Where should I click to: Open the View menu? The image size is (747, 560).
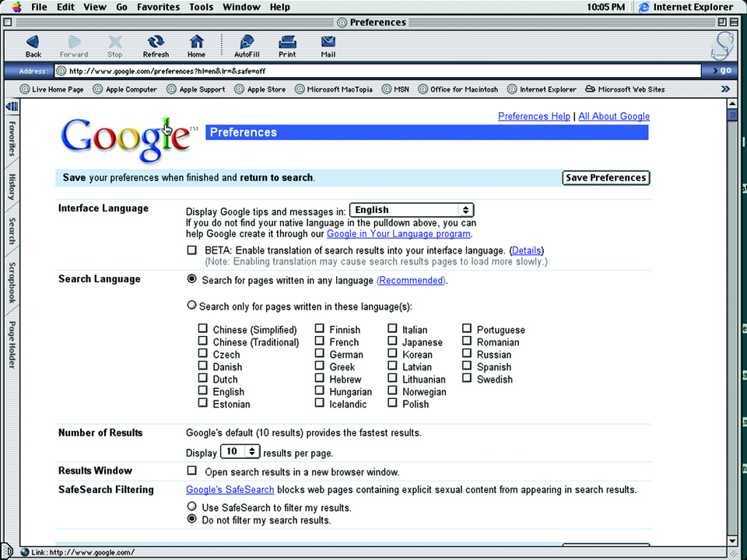(94, 7)
